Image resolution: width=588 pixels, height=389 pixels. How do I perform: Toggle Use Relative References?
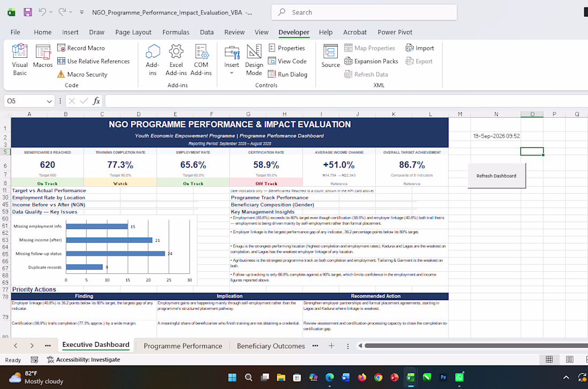(x=94, y=61)
